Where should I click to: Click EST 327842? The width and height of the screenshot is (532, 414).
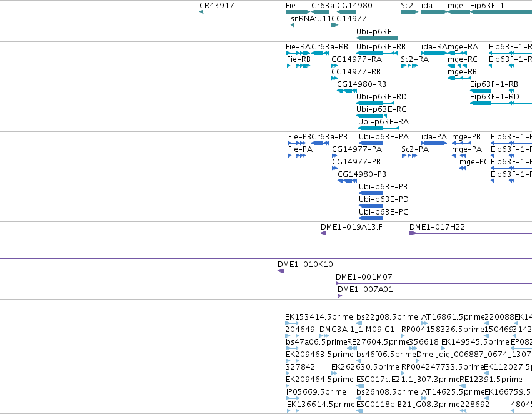tap(300, 367)
